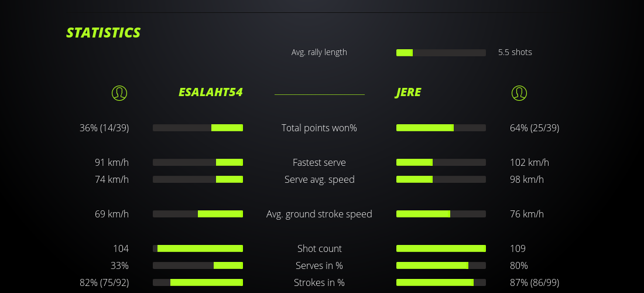Screen dimensions: 644x293
Task: Click ESALAHT54's 82% (75/92) value
Action: point(104,282)
